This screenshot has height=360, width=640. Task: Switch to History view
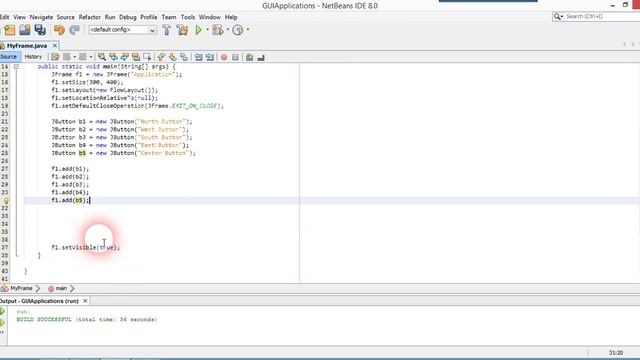(x=33, y=57)
